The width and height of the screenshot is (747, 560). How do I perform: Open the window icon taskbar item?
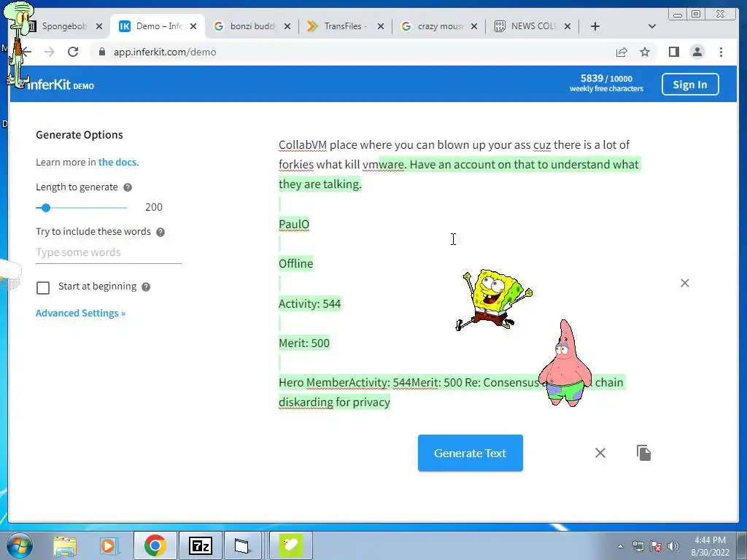(x=242, y=545)
